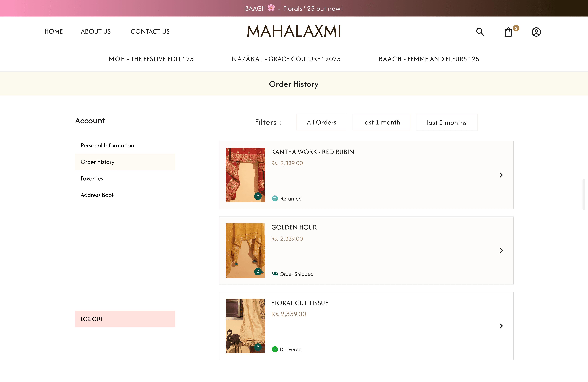Go to Address Book section
The image size is (588, 382).
coord(98,195)
